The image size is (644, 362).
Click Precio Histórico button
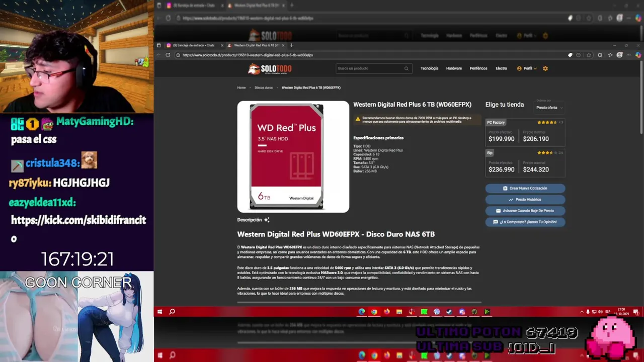click(x=525, y=200)
